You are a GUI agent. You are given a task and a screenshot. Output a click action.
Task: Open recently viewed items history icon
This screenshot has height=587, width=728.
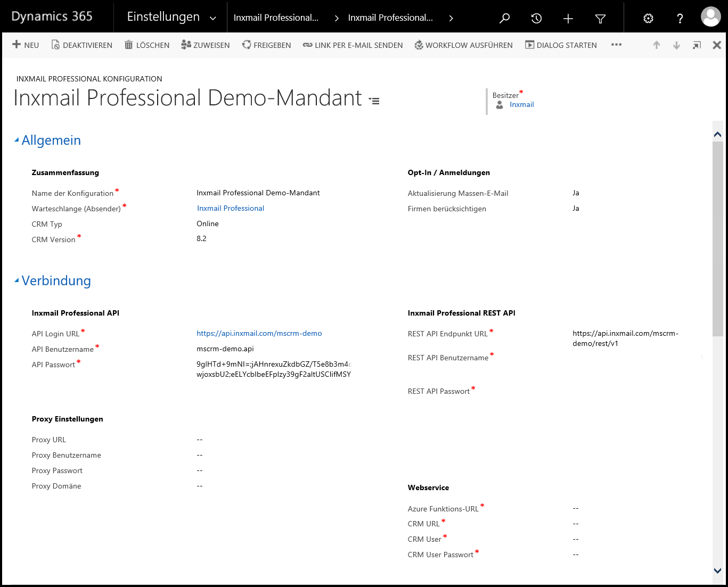pos(536,18)
